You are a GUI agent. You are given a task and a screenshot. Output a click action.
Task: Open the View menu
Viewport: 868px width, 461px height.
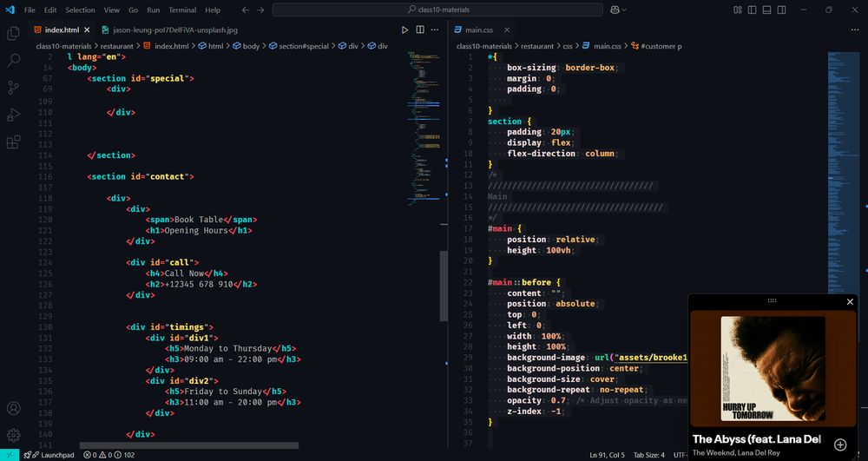[x=112, y=10]
